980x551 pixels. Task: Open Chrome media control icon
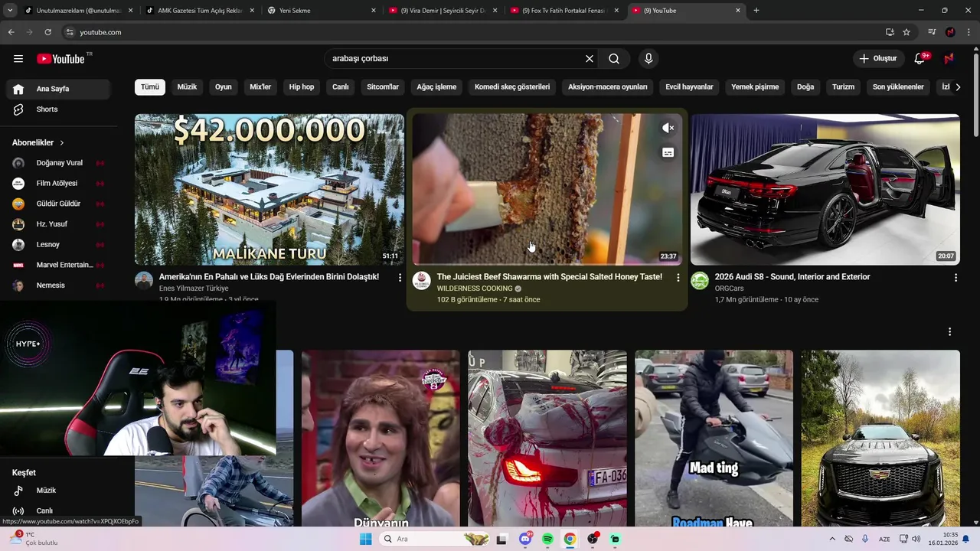(x=932, y=32)
